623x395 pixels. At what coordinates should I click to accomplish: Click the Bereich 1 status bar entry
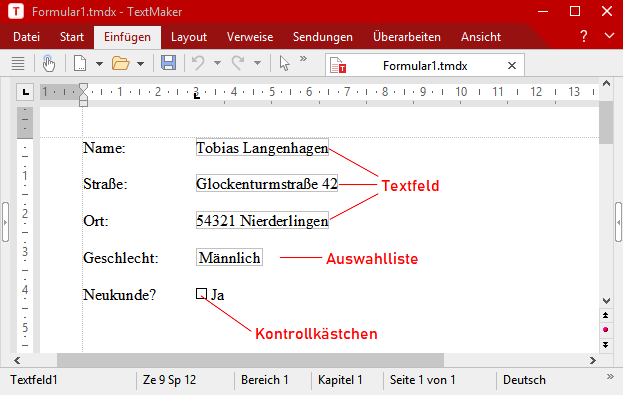click(265, 380)
